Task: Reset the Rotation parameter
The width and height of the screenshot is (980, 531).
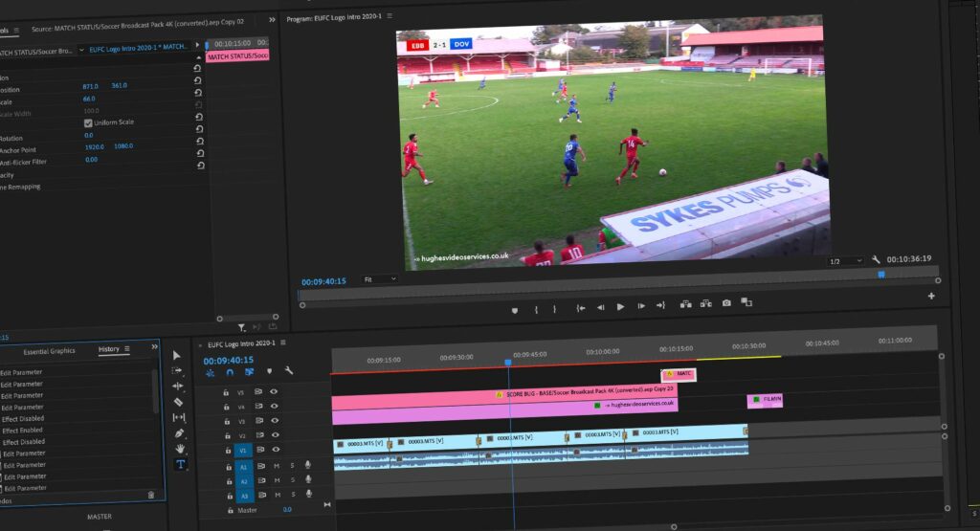Action: click(198, 140)
